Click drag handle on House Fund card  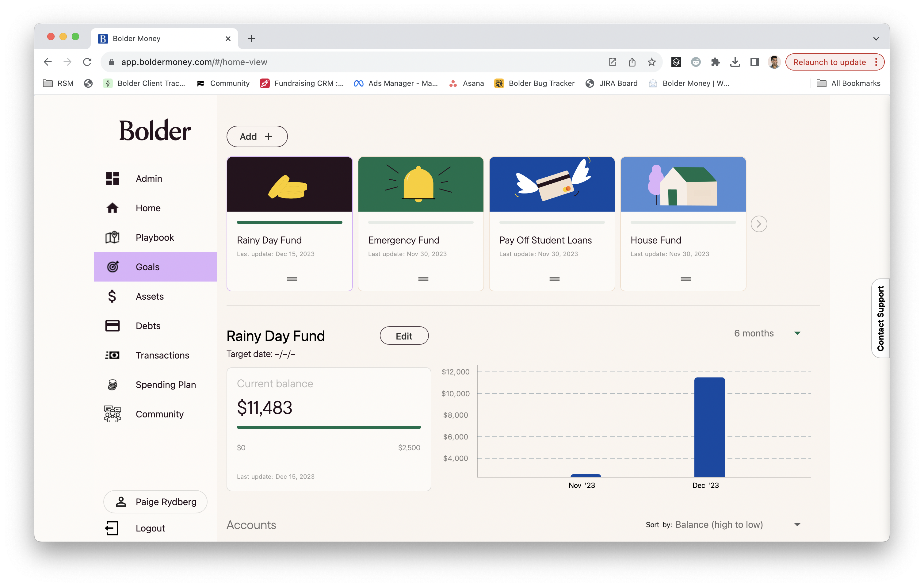(x=686, y=279)
